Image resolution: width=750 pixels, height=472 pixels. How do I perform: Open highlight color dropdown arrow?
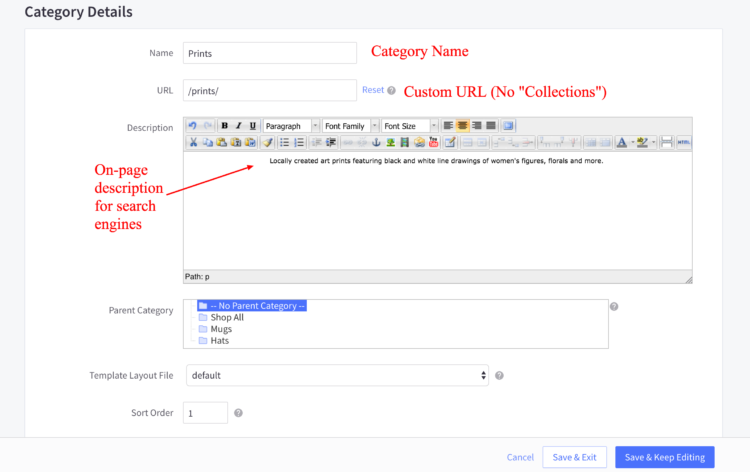(653, 142)
